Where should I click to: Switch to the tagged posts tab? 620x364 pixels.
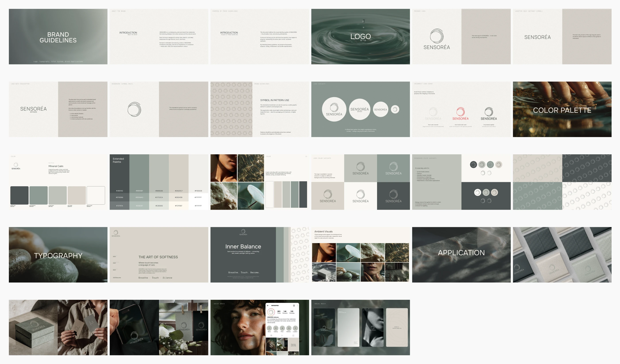click(x=293, y=335)
